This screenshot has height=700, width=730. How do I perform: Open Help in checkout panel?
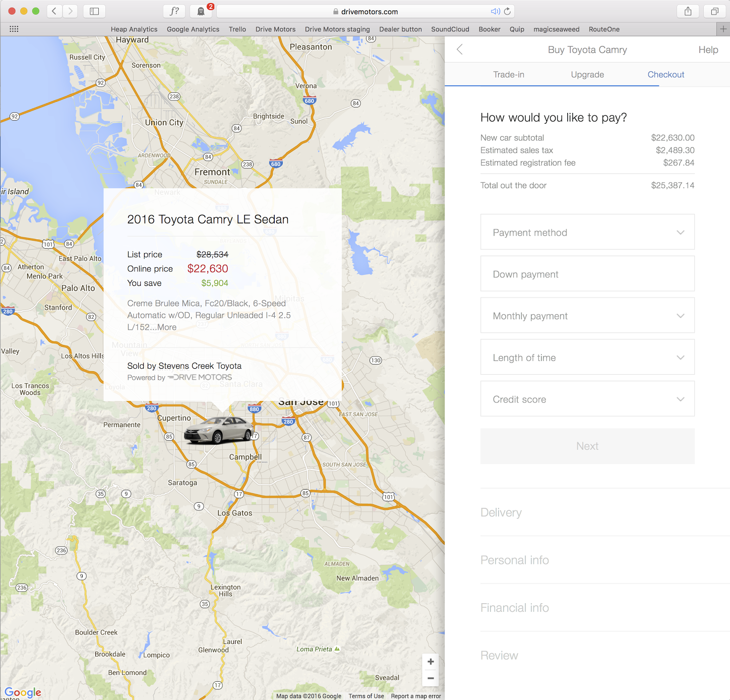[708, 49]
